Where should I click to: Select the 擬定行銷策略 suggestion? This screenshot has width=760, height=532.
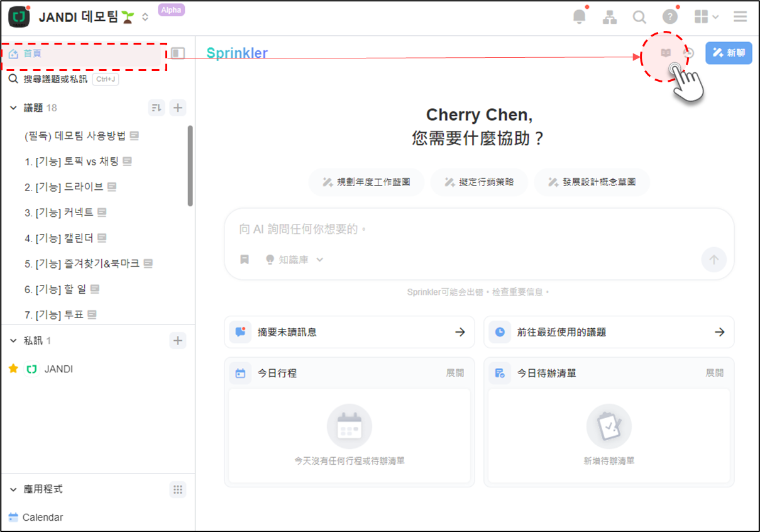coord(479,182)
